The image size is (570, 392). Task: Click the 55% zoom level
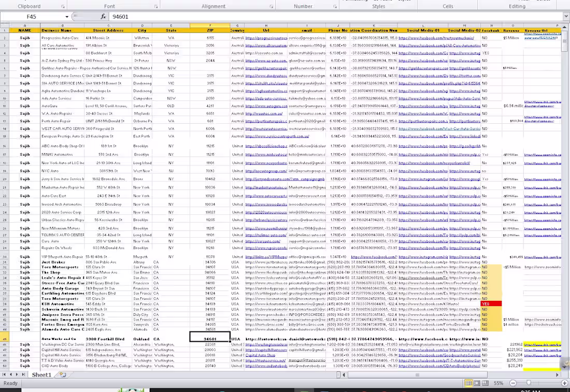click(x=498, y=383)
